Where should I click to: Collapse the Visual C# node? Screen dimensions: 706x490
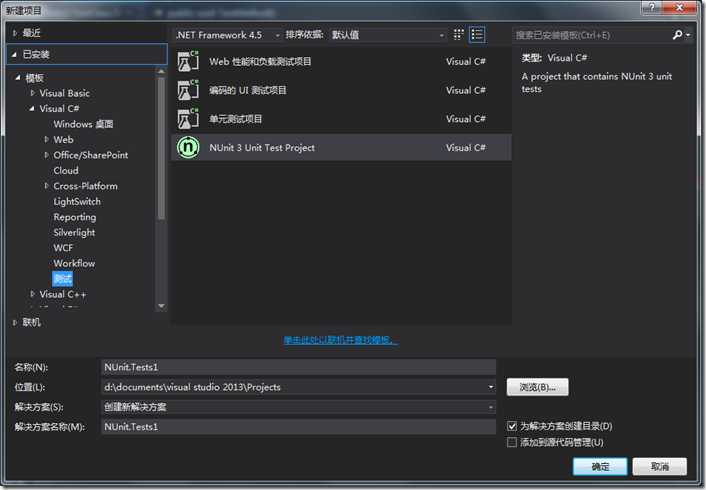point(32,109)
